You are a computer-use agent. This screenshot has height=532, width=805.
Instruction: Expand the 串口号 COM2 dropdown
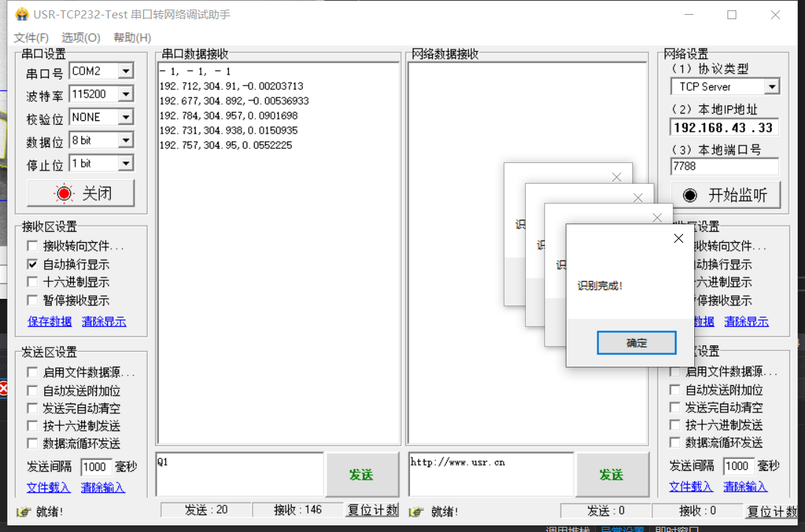tap(126, 71)
